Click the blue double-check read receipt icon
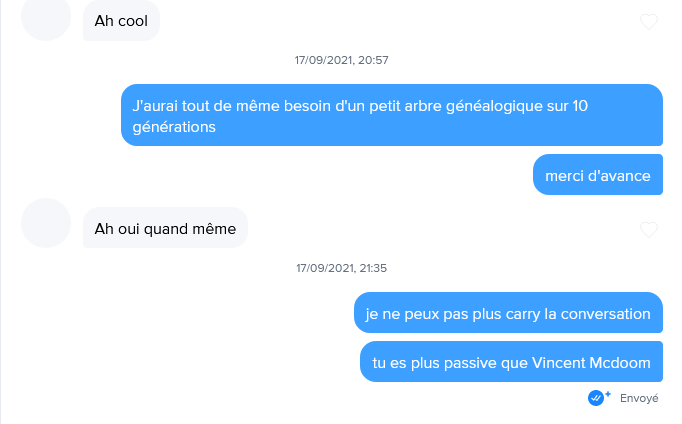Image resolution: width=682 pixels, height=424 pixels. pos(595,398)
